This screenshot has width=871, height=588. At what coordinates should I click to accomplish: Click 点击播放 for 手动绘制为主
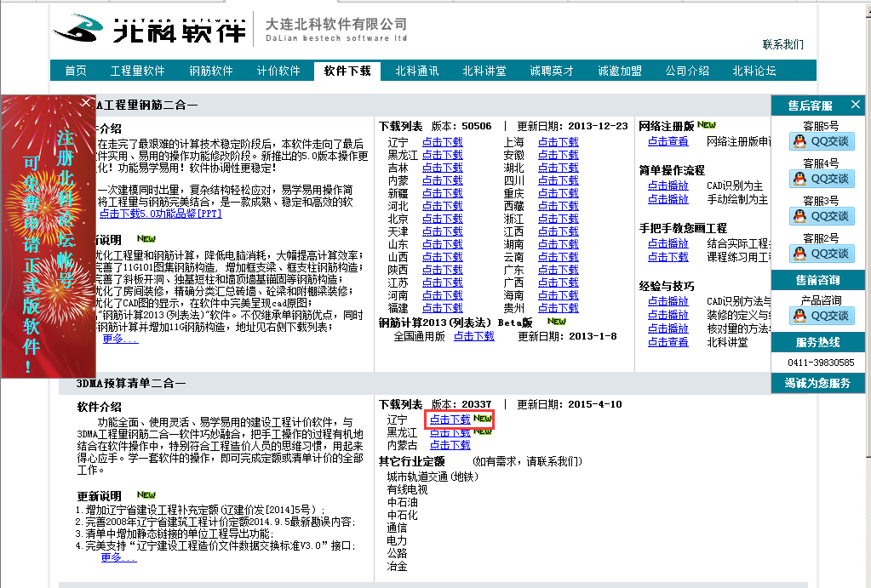(668, 199)
